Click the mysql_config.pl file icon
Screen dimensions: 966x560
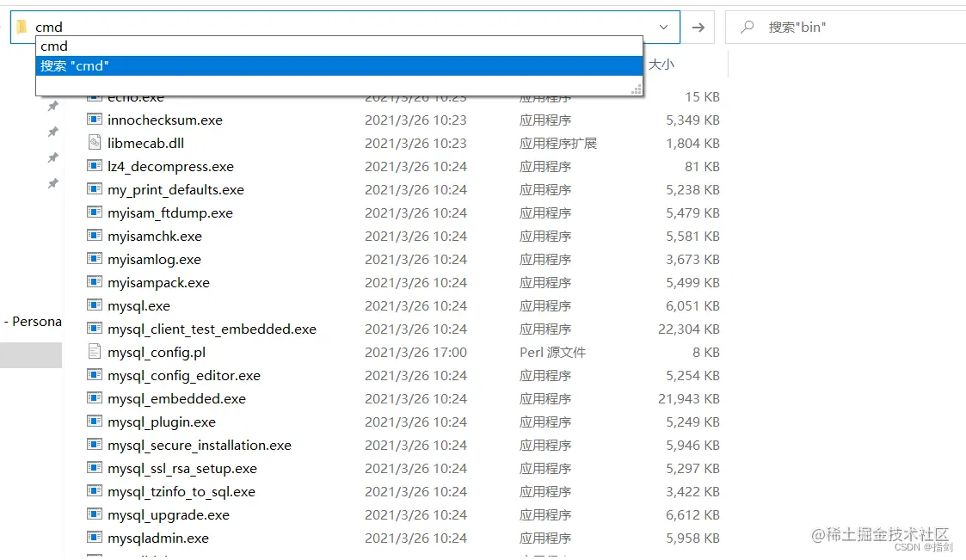(x=95, y=351)
